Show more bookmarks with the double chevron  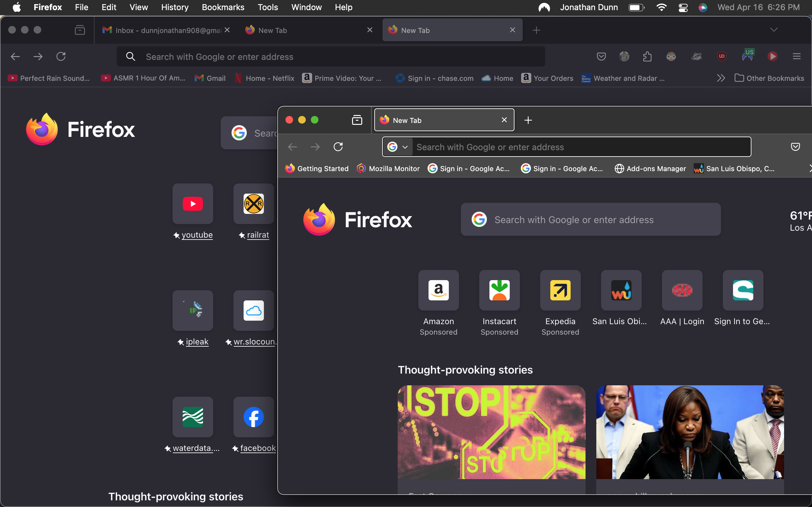click(x=721, y=78)
